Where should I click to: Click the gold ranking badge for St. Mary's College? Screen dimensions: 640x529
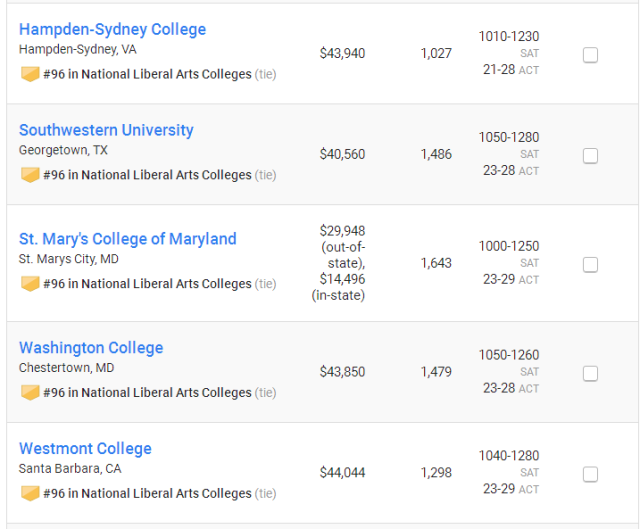coord(30,284)
